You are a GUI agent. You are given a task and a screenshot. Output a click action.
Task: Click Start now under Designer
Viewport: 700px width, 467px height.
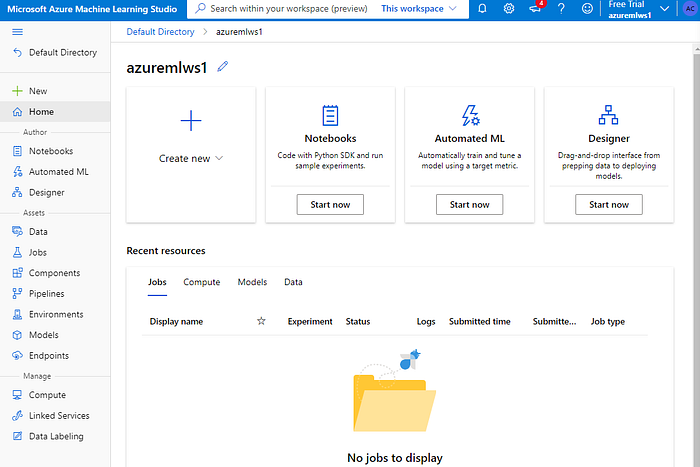(x=609, y=204)
